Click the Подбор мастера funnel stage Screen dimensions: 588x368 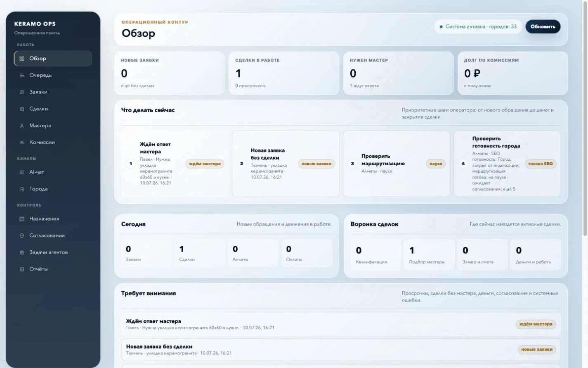[x=429, y=255]
